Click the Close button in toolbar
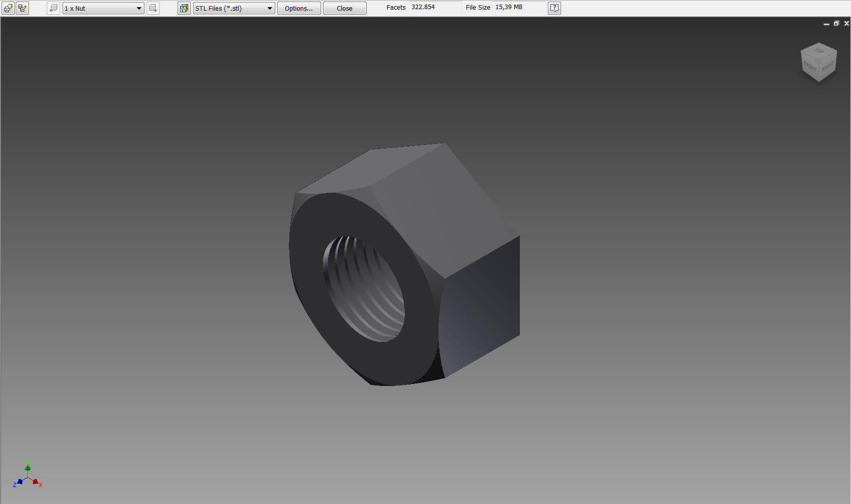The width and height of the screenshot is (851, 504). coord(344,8)
